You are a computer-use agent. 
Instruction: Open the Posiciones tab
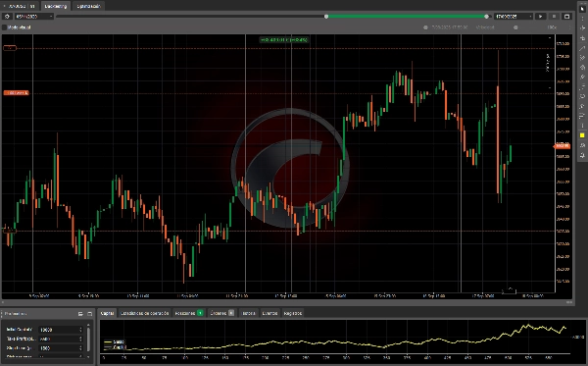click(189, 313)
